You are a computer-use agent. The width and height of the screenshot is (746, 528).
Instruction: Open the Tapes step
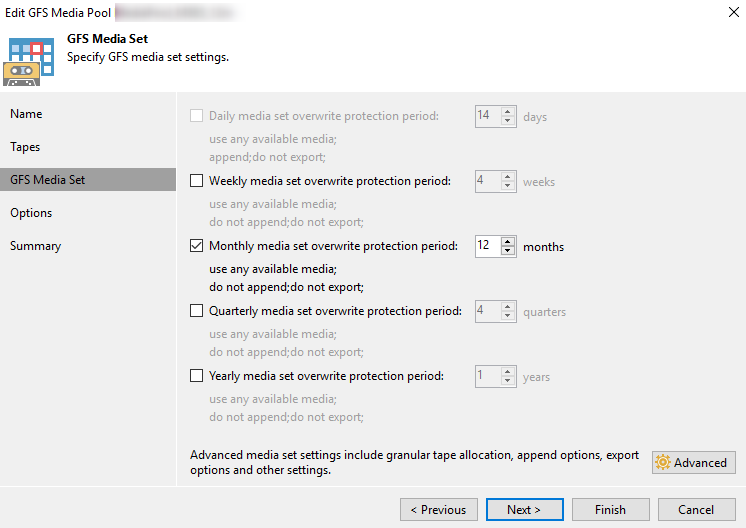(x=26, y=147)
